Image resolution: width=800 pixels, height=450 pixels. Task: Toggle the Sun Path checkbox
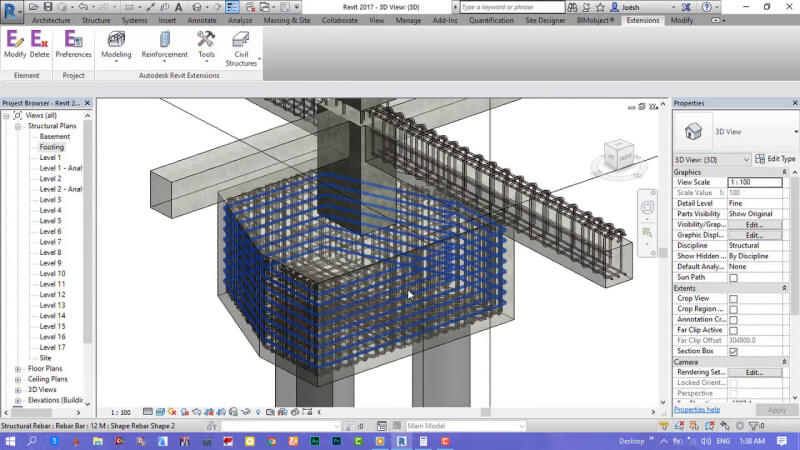(x=733, y=278)
